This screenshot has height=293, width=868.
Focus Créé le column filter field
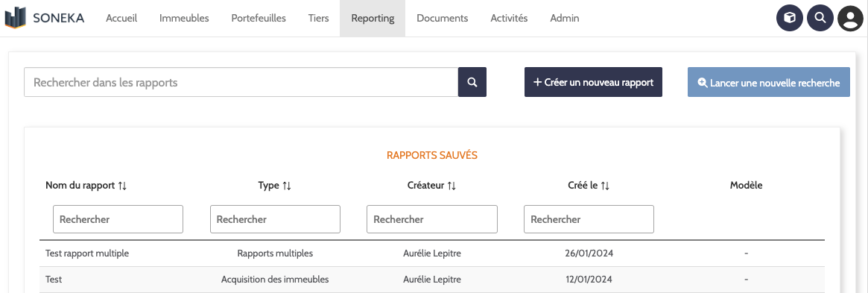tap(589, 219)
